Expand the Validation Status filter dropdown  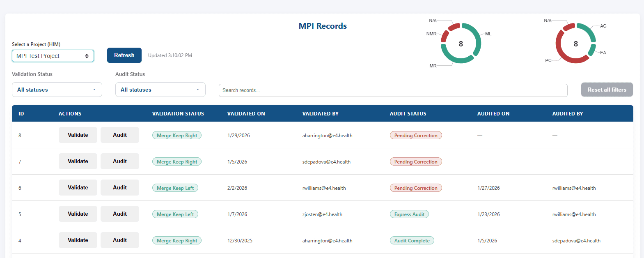pyautogui.click(x=57, y=90)
